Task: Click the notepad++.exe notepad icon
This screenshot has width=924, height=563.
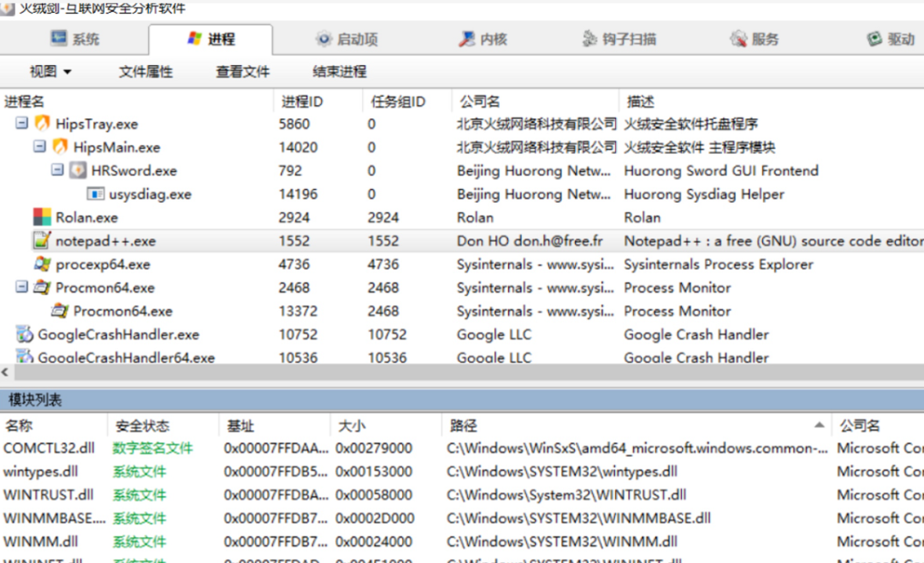Action: click(x=42, y=240)
